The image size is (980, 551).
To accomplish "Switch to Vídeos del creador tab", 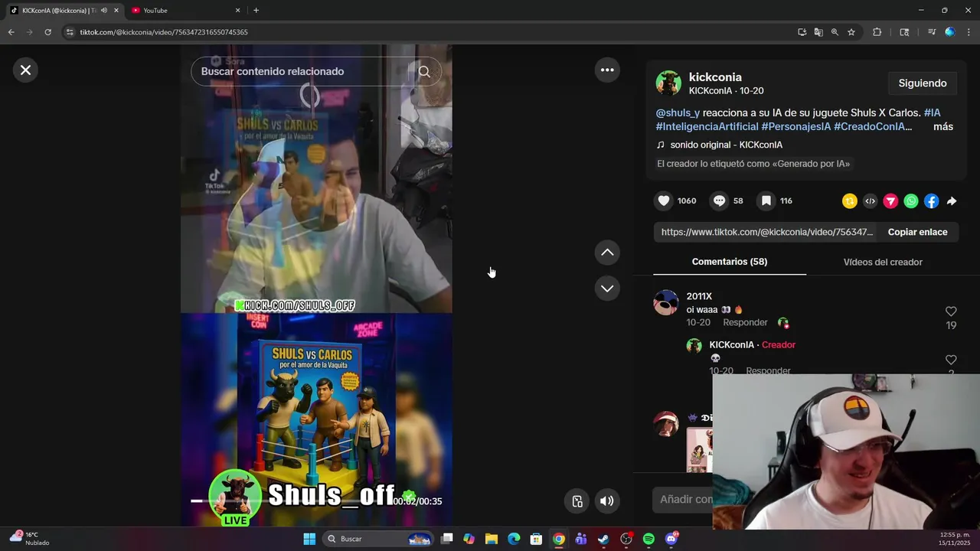I will pos(883,262).
